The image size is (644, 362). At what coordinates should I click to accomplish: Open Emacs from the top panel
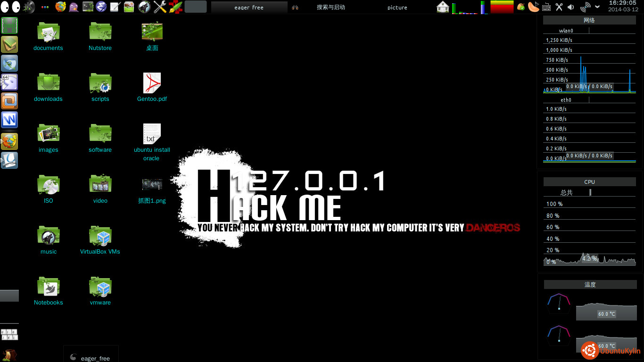tap(101, 7)
